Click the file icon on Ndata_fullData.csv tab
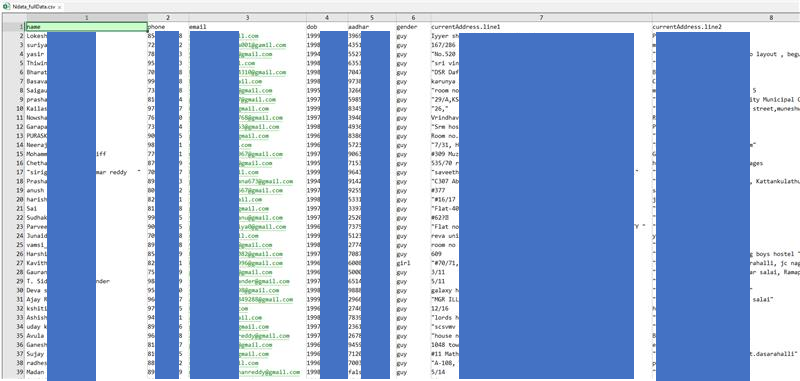The width and height of the screenshot is (800, 381). point(6,7)
